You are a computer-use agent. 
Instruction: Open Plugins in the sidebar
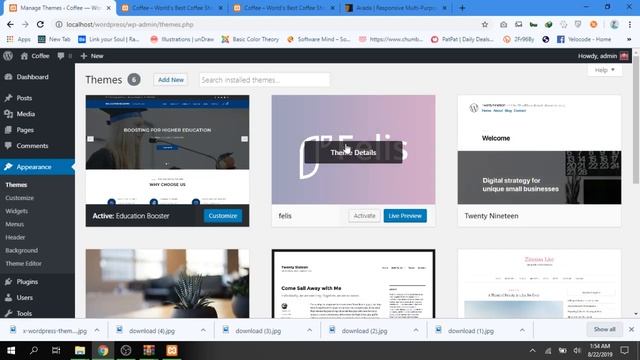pos(27,282)
